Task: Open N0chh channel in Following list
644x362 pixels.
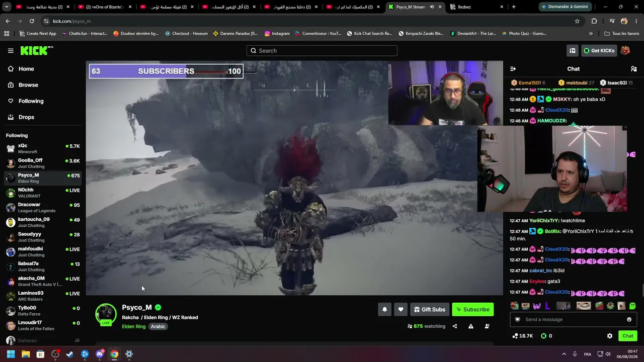Action: point(43,193)
